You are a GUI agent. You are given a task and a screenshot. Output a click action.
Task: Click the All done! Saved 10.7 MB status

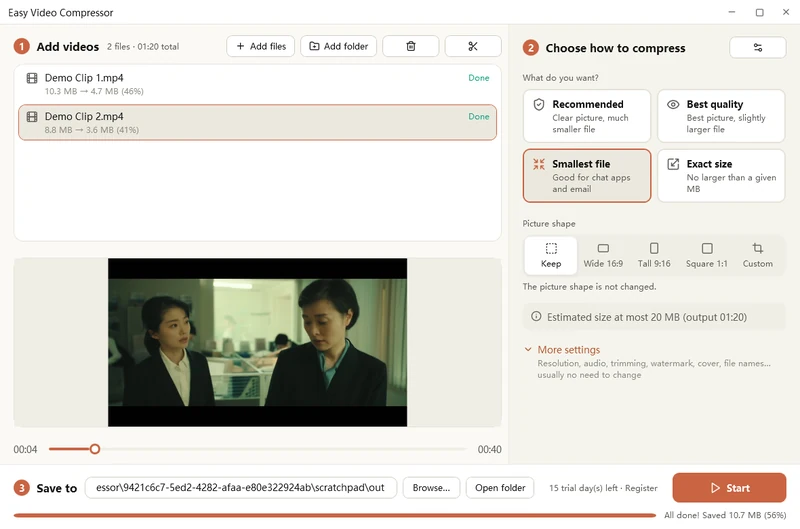tap(724, 515)
